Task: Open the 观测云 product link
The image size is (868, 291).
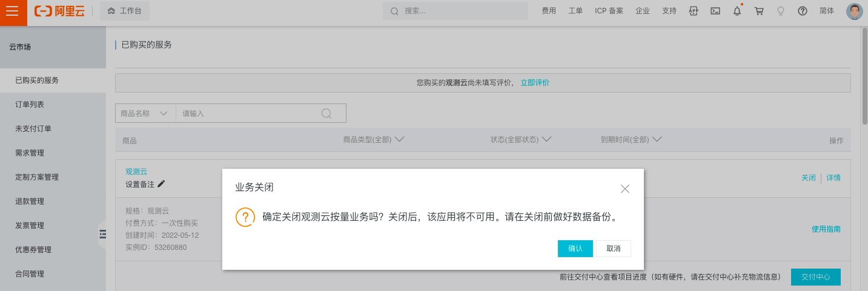Action: [136, 172]
